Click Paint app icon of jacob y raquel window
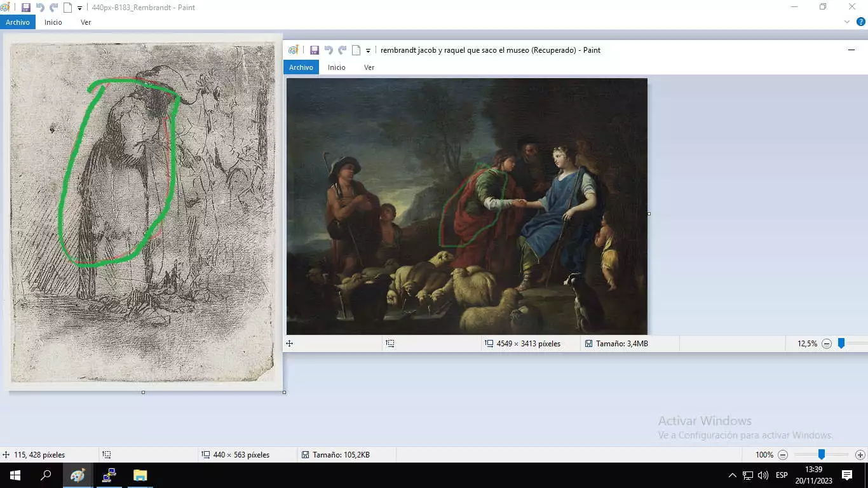The width and height of the screenshot is (868, 488). [x=293, y=50]
